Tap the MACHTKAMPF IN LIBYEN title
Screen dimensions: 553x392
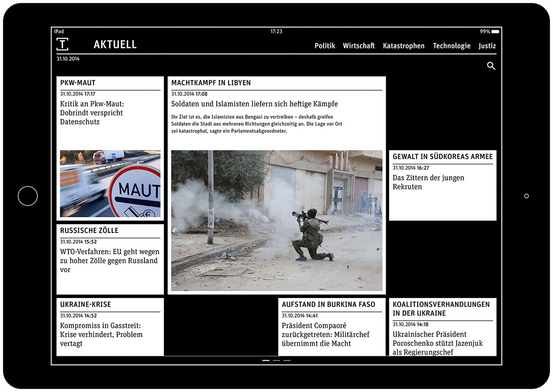pyautogui.click(x=211, y=83)
